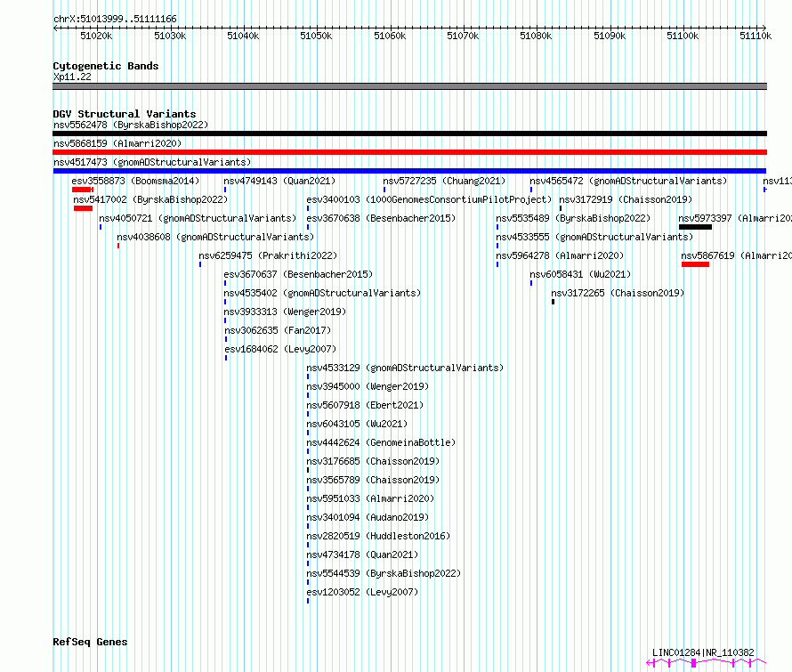
Task: Open nsv4535402 (gnomADStructuralVariants) entry
Action: point(322,293)
